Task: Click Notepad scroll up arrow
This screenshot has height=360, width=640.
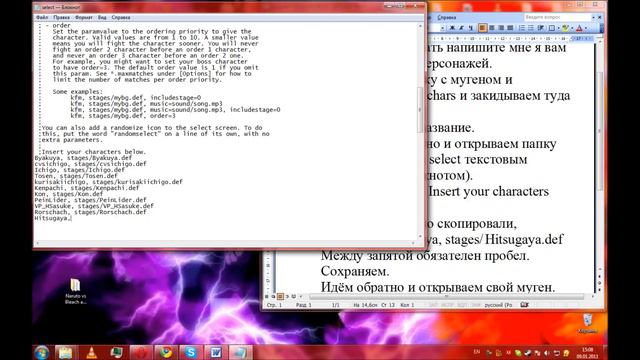Action: [x=420, y=26]
